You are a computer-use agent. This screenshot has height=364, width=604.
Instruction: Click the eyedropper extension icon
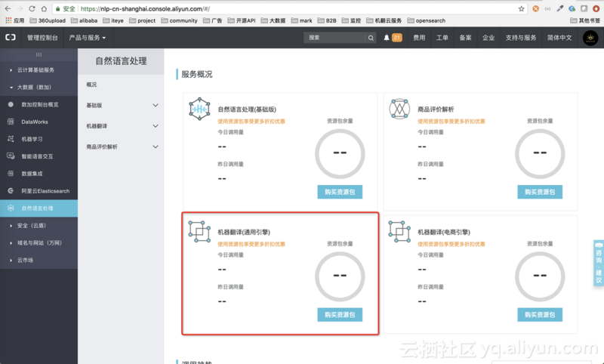(560, 8)
